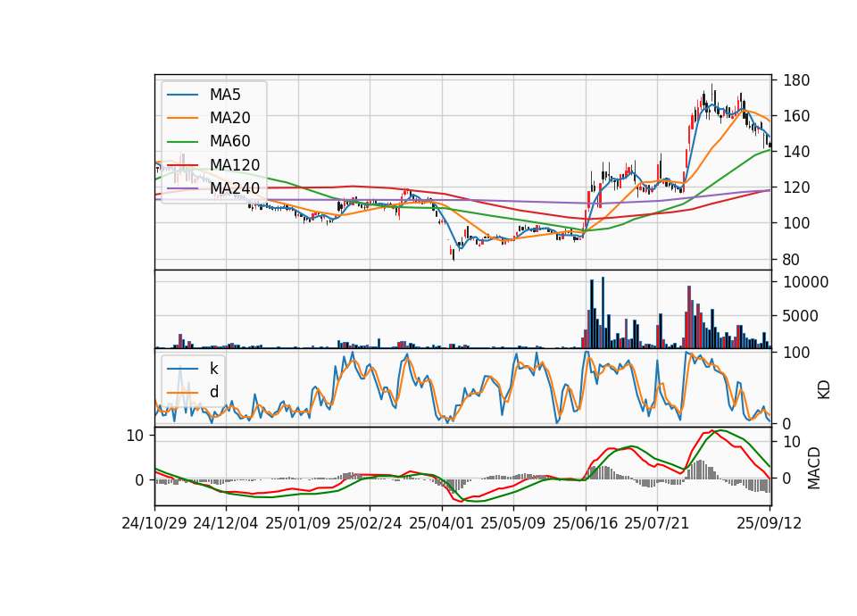857x616 pixels.
Task: Click the 25/05/09 date label
Action: tap(513, 523)
